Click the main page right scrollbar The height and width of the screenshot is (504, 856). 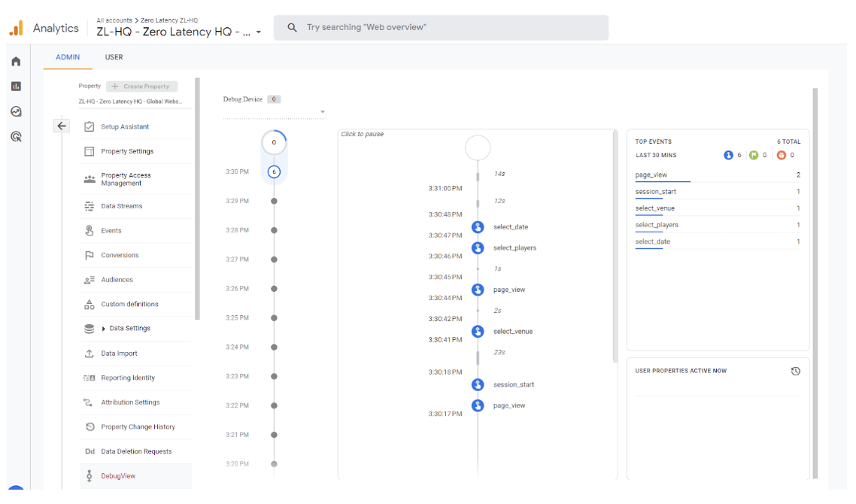(x=815, y=283)
